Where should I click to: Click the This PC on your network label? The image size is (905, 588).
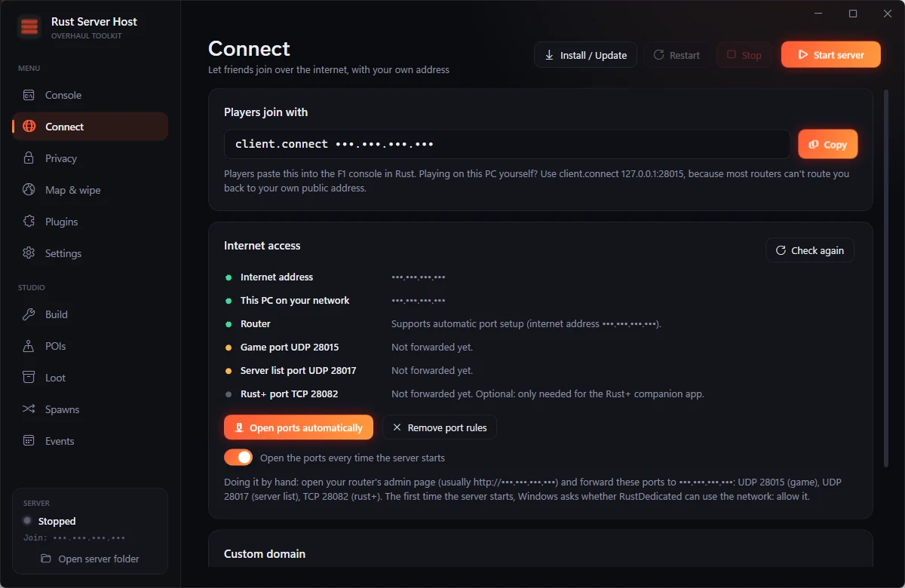point(295,300)
